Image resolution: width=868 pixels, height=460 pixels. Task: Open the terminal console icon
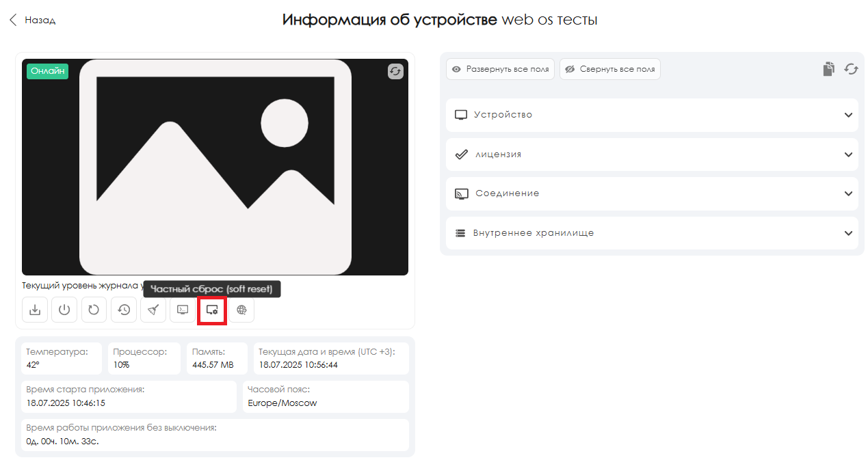click(183, 310)
